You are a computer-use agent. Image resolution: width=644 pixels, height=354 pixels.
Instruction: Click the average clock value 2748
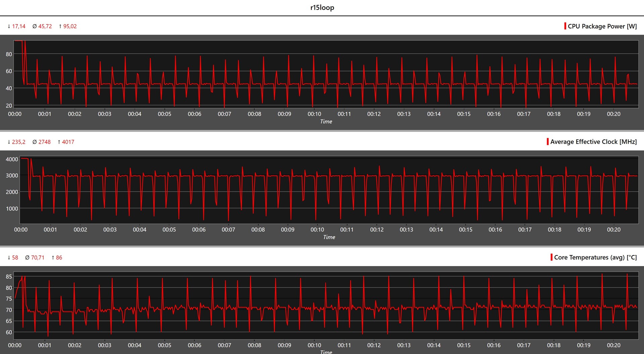[x=44, y=142]
